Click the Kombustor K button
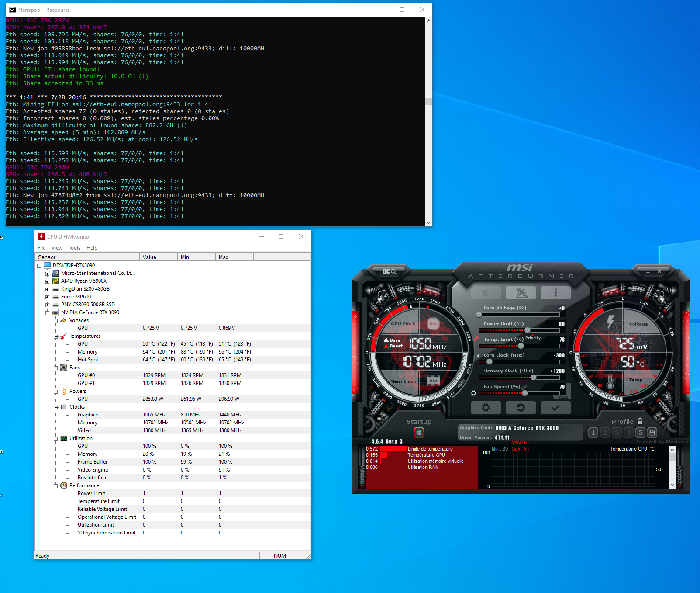Image resolution: width=700 pixels, height=593 pixels. (x=486, y=293)
